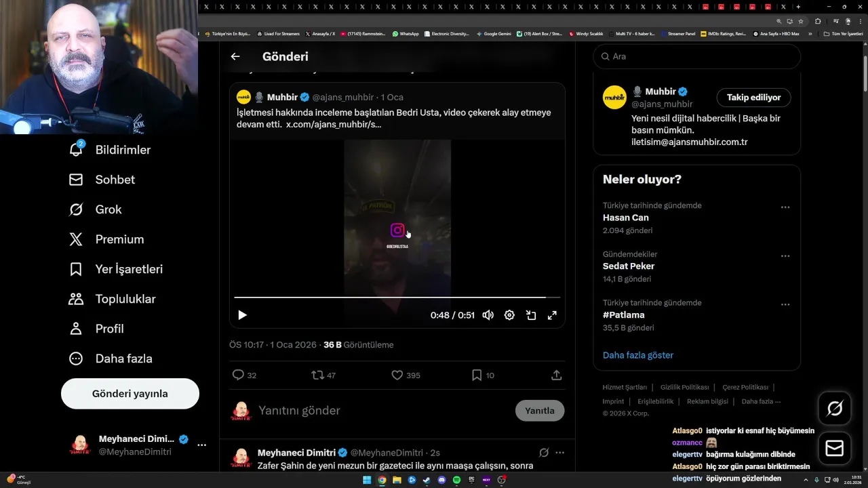Focus the Ara search box
Image resolution: width=868 pixels, height=488 pixels.
697,56
